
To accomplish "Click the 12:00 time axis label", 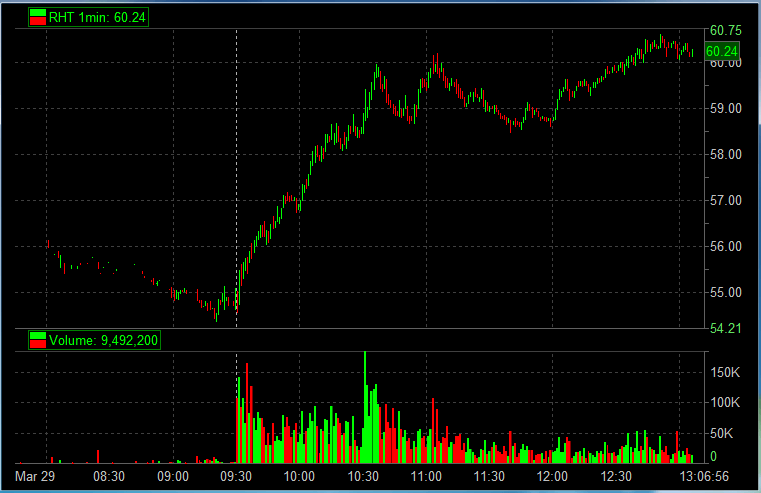I will (552, 476).
